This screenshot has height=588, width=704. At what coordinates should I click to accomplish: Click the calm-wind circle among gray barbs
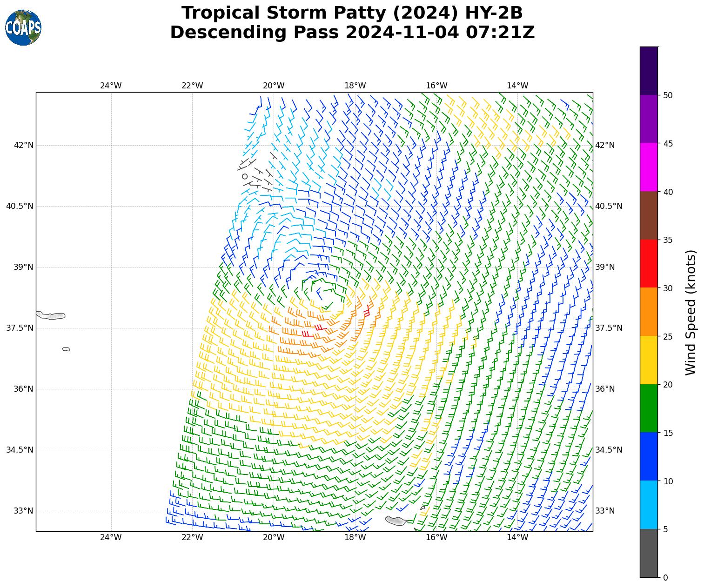245,176
